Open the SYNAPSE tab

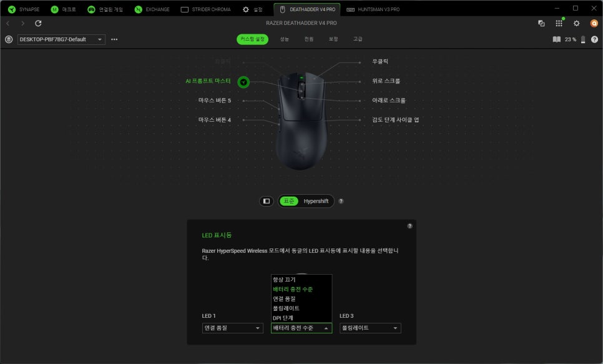coord(24,9)
